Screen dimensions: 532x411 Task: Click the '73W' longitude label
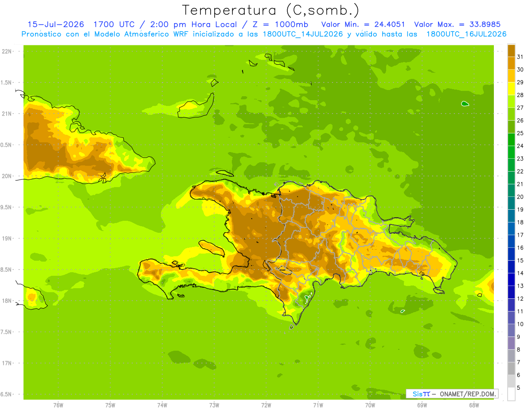tap(214, 405)
